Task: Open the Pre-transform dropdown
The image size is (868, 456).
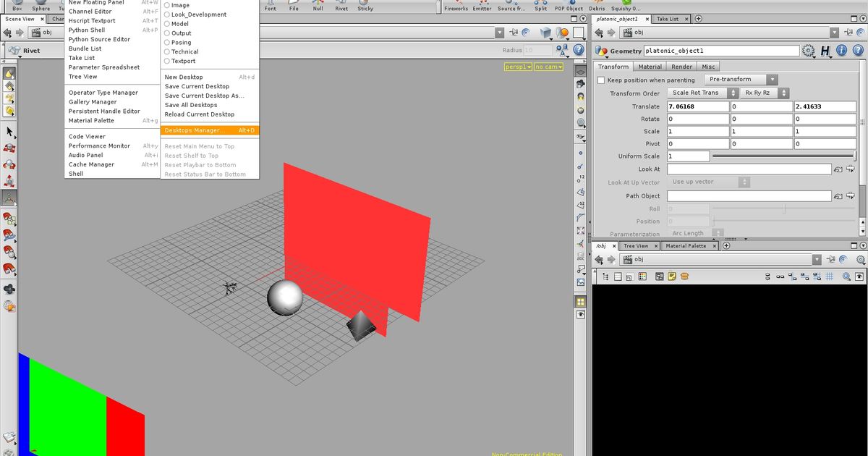Action: (741, 80)
